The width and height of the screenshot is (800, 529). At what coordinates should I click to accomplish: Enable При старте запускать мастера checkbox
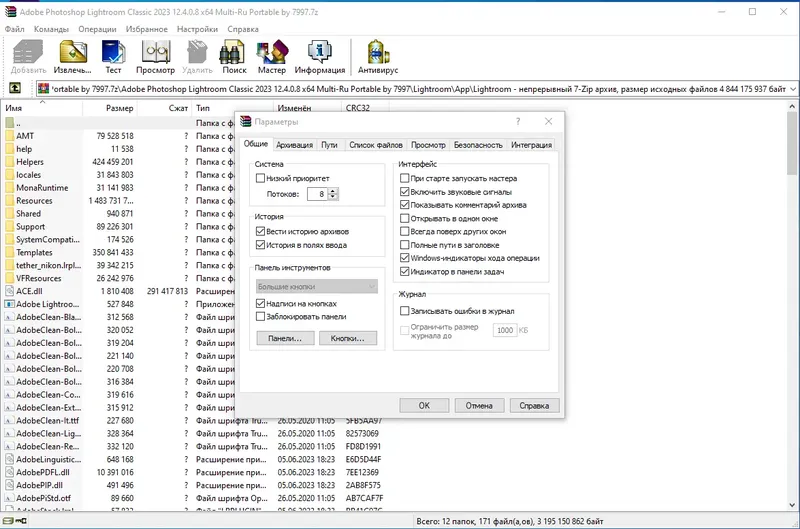(x=405, y=178)
